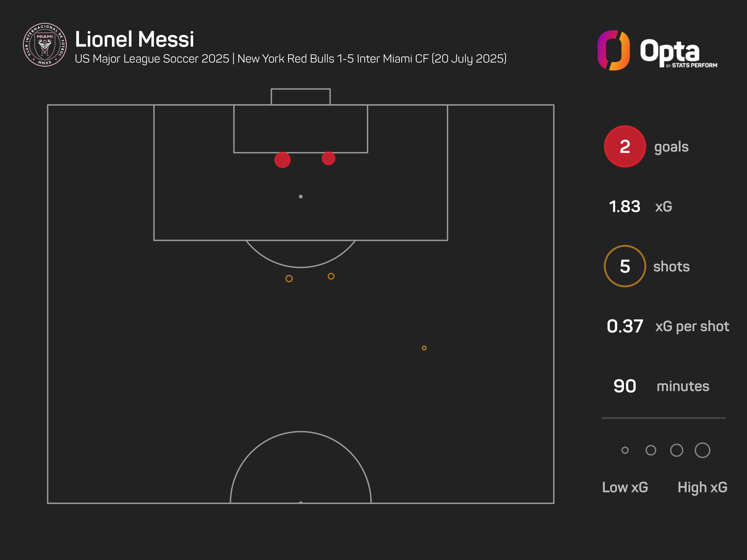Click the smallest Low xG legend circle
The height and width of the screenshot is (560, 747).
tap(625, 450)
